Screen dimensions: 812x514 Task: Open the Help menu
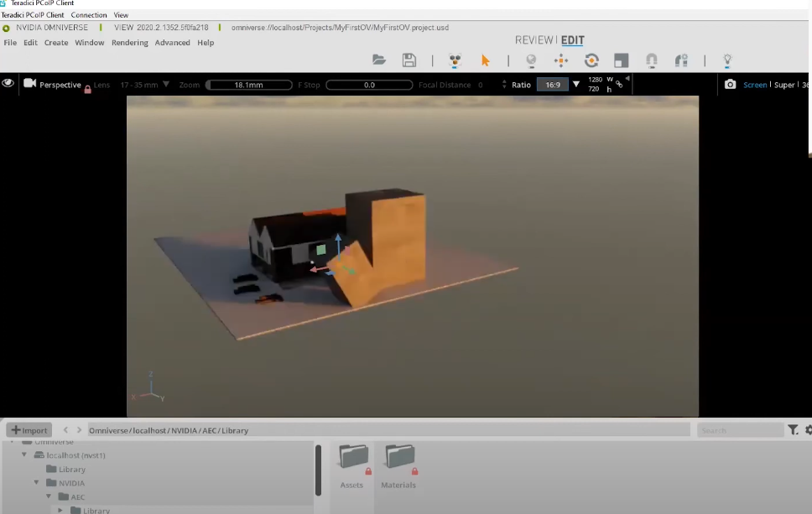pos(206,43)
